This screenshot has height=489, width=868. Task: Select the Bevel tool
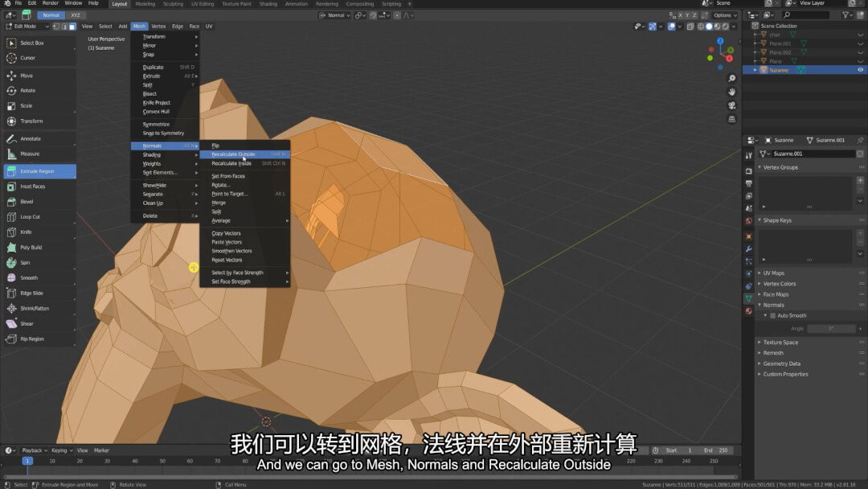point(39,202)
